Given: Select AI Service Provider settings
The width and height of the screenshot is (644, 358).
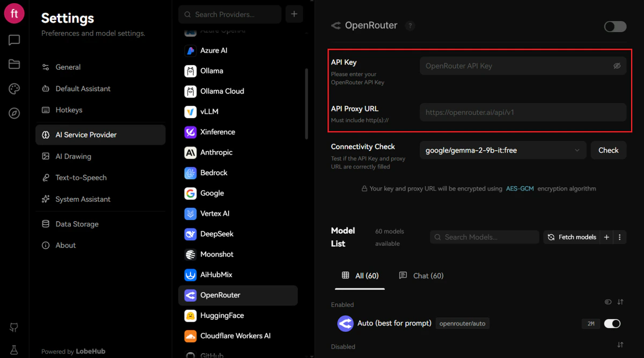Looking at the screenshot, I should tap(100, 135).
